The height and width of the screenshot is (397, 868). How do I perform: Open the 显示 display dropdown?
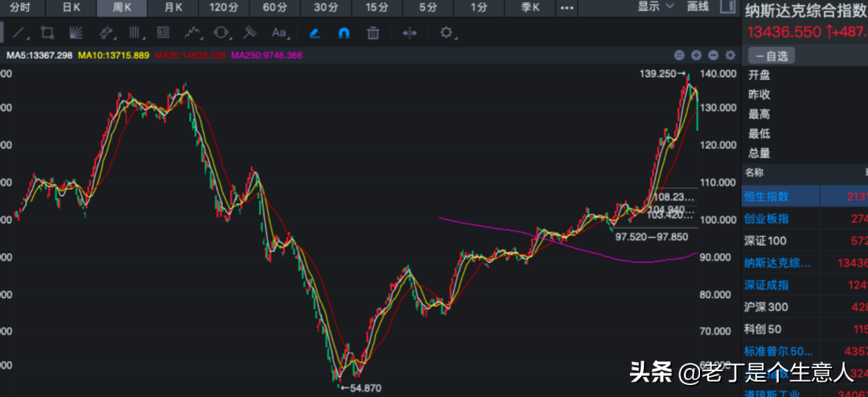656,7
